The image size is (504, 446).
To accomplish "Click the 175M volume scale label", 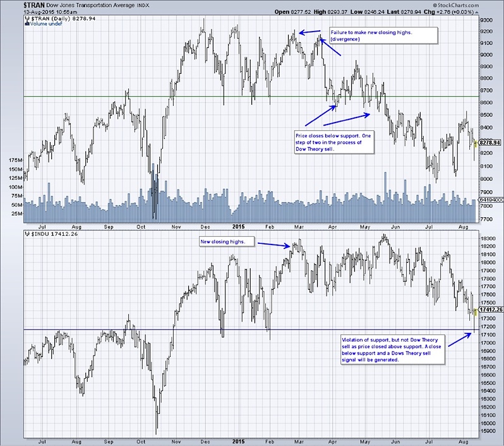I will (16, 160).
